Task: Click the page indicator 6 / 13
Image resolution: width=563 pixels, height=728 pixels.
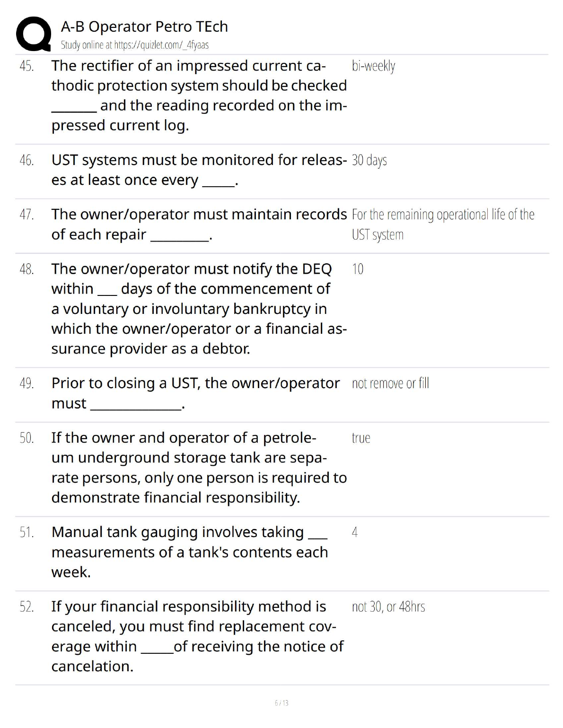Action: click(281, 703)
